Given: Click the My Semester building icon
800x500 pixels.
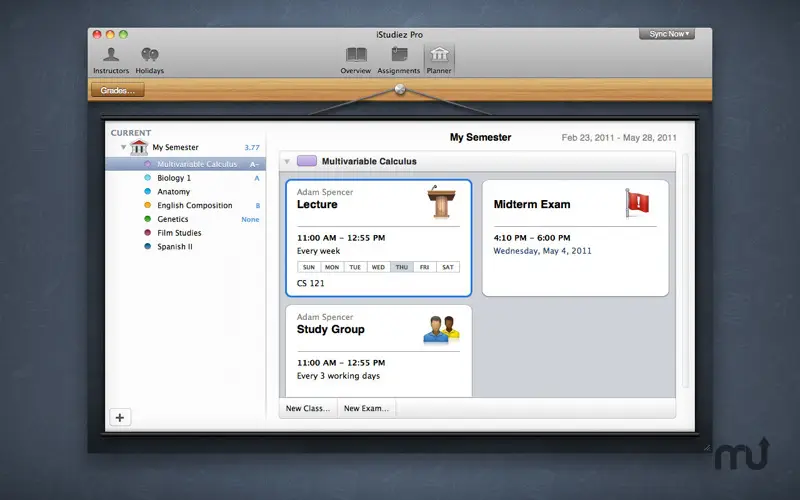Looking at the screenshot, I should 139,147.
